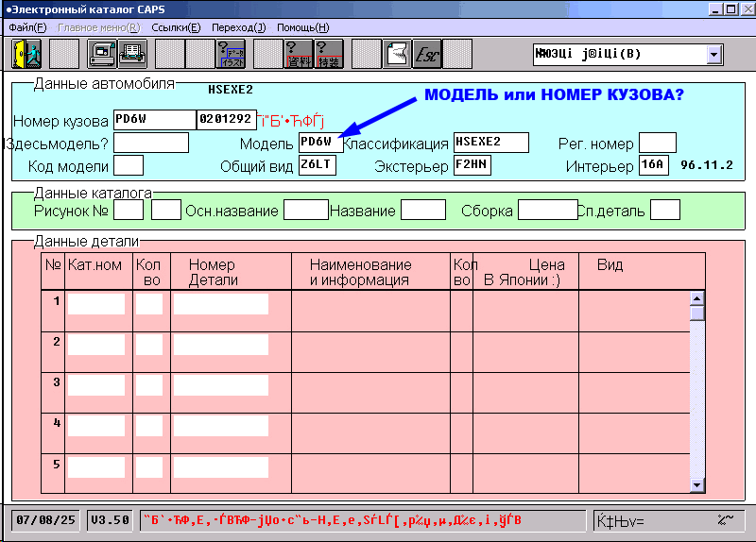Click the Модель field containing PD6W
This screenshot has width=756, height=542.
pyautogui.click(x=320, y=143)
